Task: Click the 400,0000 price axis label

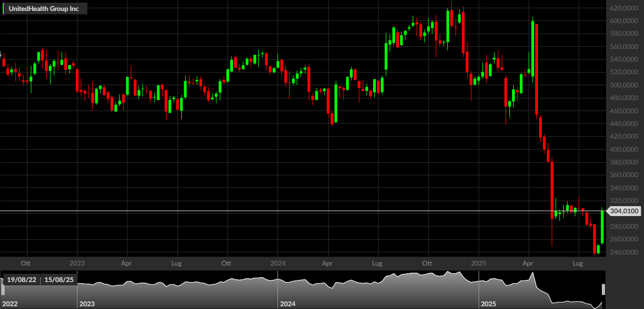Action: tap(624, 150)
